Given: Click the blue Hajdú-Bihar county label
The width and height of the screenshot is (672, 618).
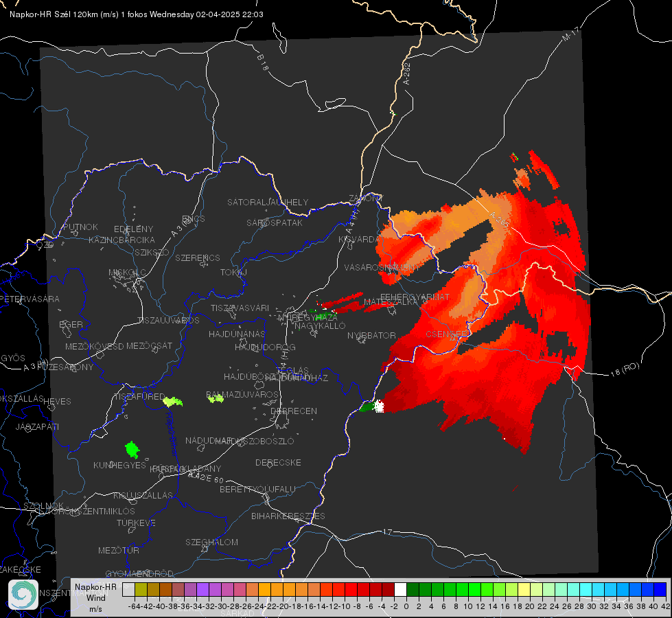Looking at the screenshot, I should point(171,434).
